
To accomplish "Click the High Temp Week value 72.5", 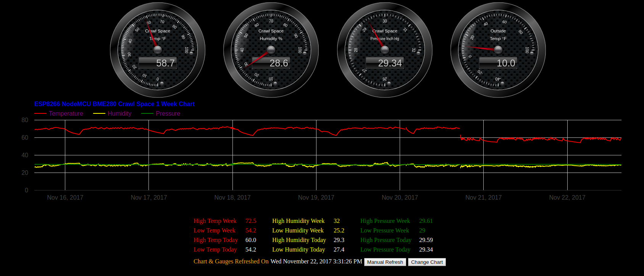I will click(251, 221).
